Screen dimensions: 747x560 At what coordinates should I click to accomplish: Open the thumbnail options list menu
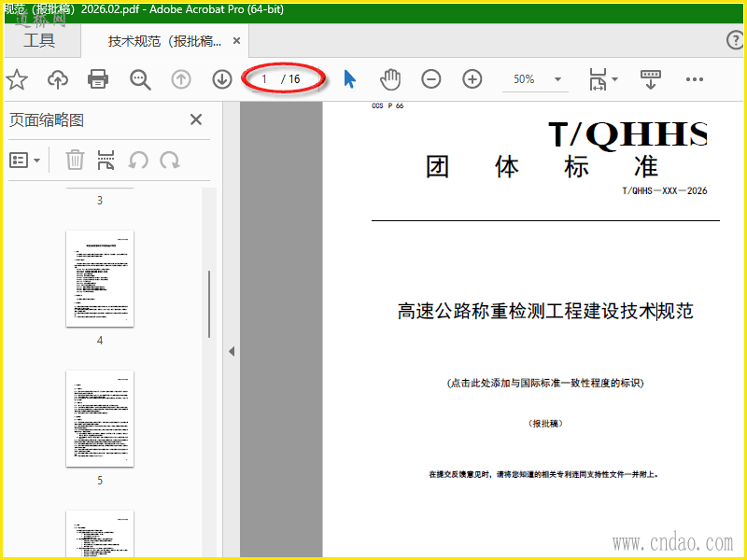pyautogui.click(x=25, y=161)
